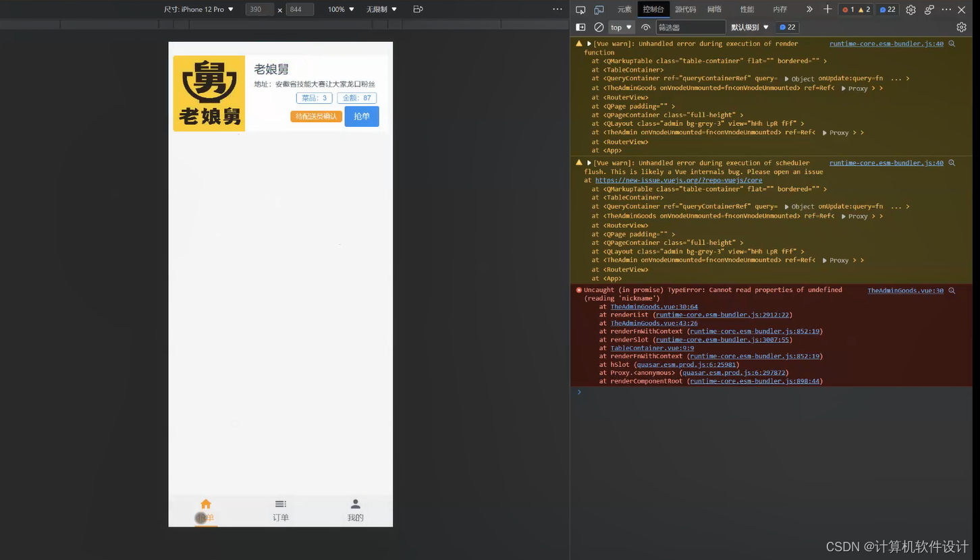Screen dimensions: 980x560
Task: Click the console prompt input line
Action: (775, 392)
